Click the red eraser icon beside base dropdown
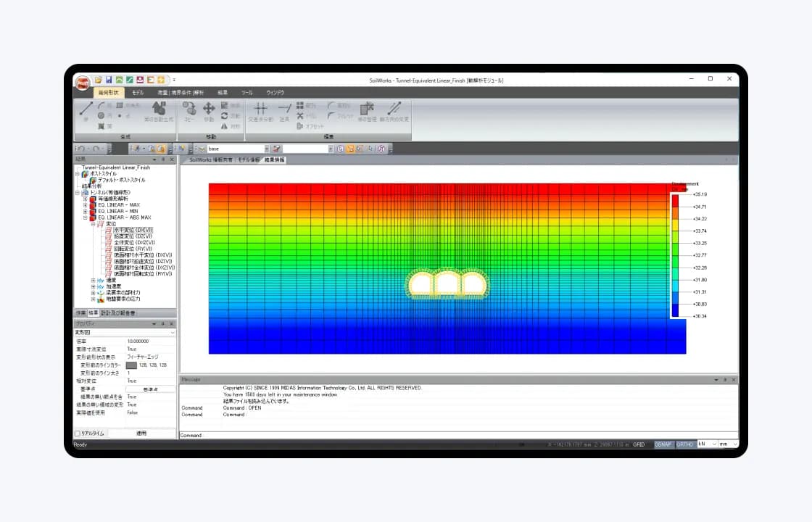The width and height of the screenshot is (812, 522). [277, 149]
